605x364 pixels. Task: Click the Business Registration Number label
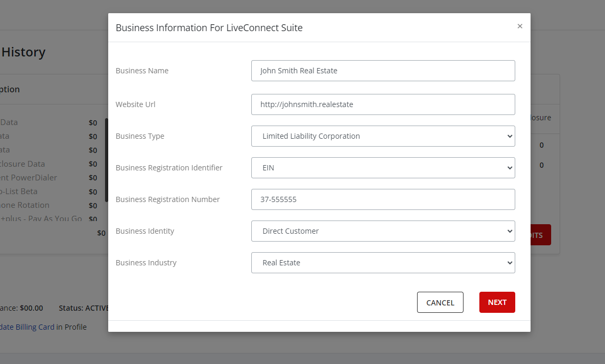pyautogui.click(x=168, y=199)
